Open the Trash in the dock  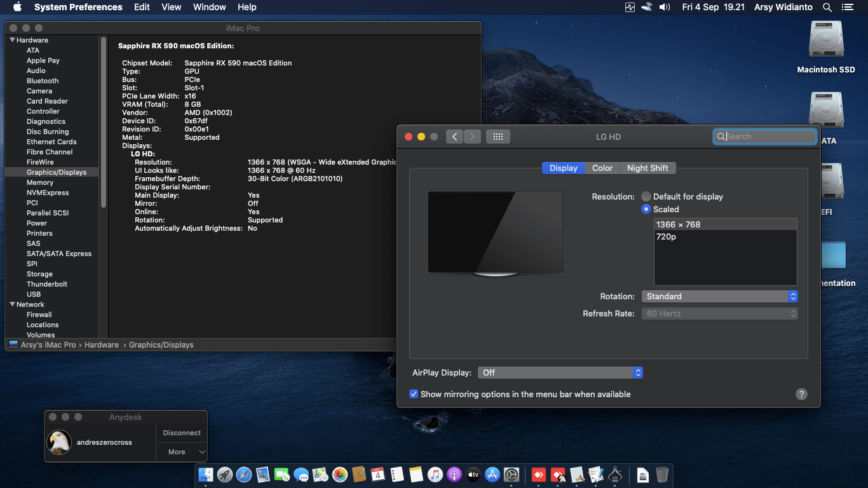pyautogui.click(x=661, y=475)
